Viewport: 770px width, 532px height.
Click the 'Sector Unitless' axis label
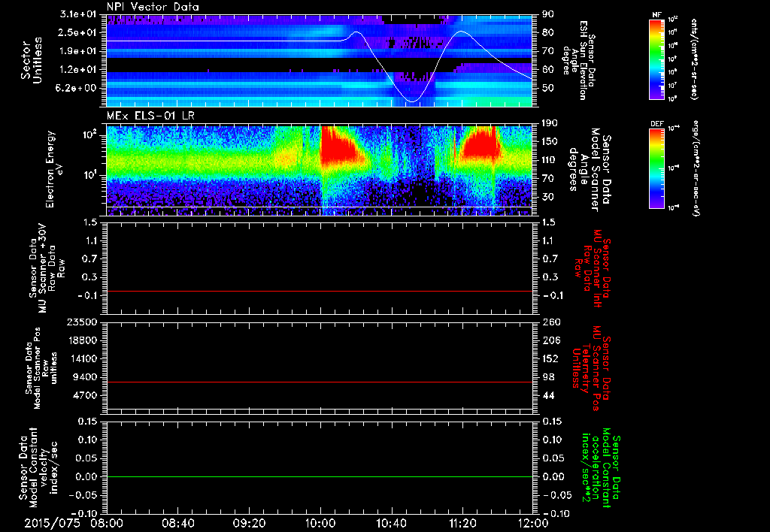click(32, 60)
